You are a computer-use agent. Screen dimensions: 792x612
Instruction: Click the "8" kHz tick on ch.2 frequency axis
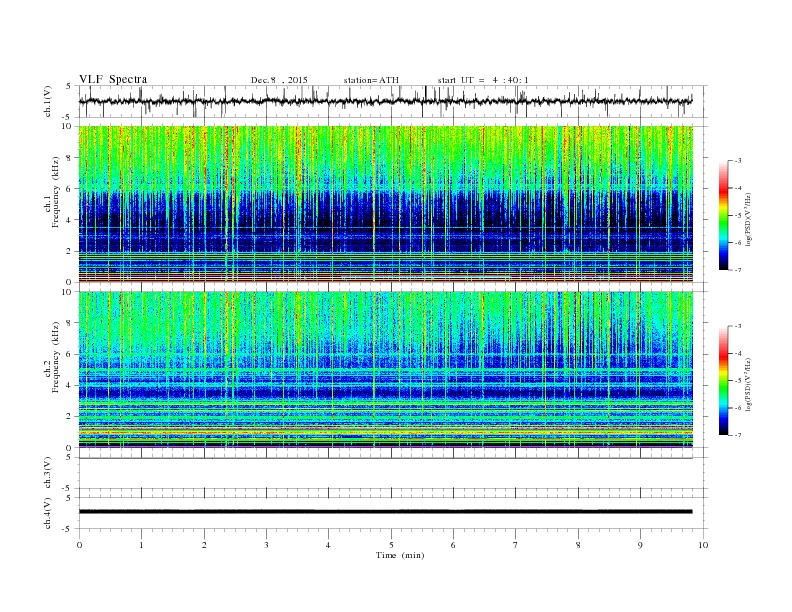coord(70,323)
